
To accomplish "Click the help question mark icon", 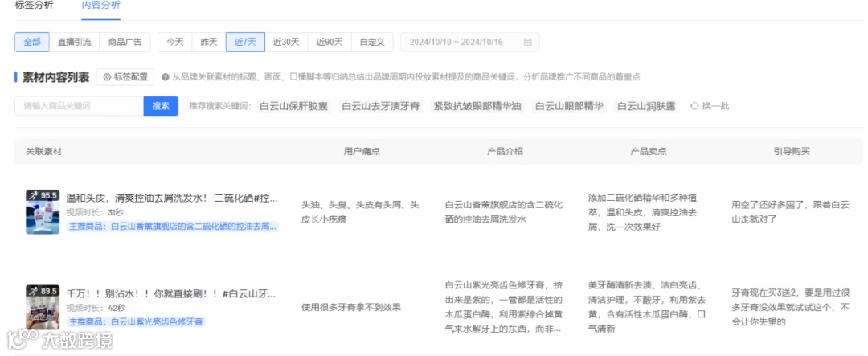I will point(165,77).
